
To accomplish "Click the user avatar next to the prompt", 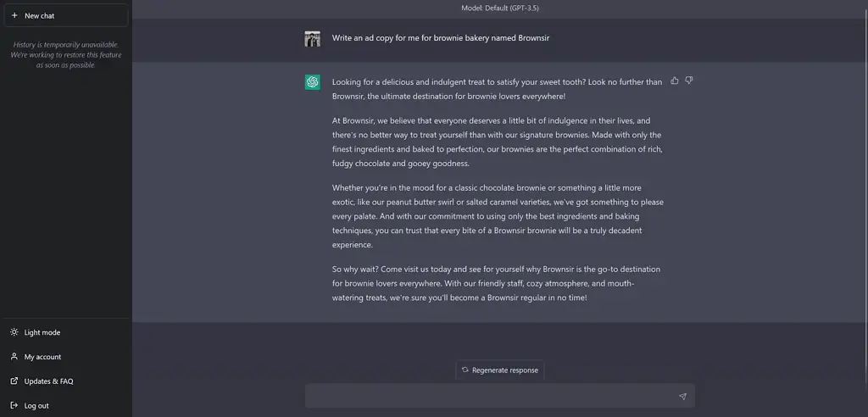I will [x=313, y=38].
